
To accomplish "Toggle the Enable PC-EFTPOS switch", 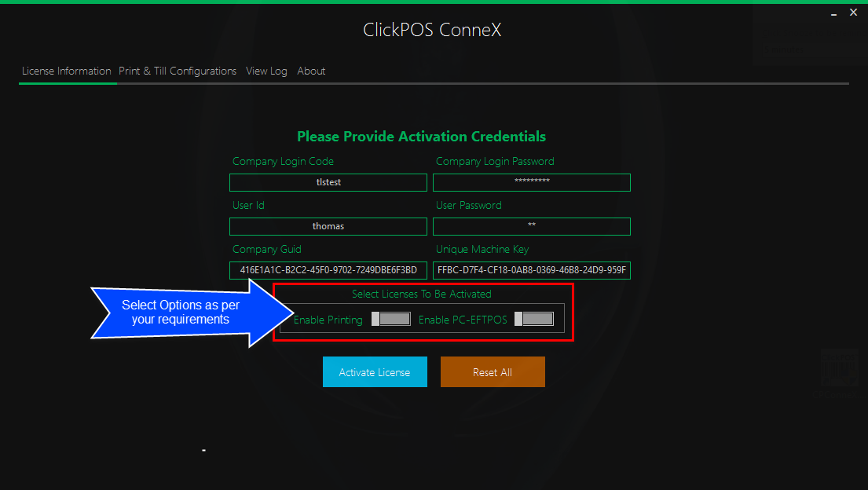I will click(x=534, y=319).
